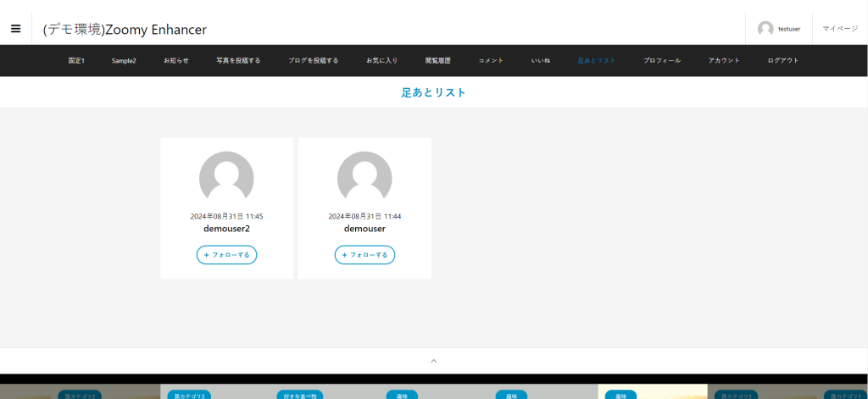Follow demouser with フォローする button

pyautogui.click(x=364, y=255)
